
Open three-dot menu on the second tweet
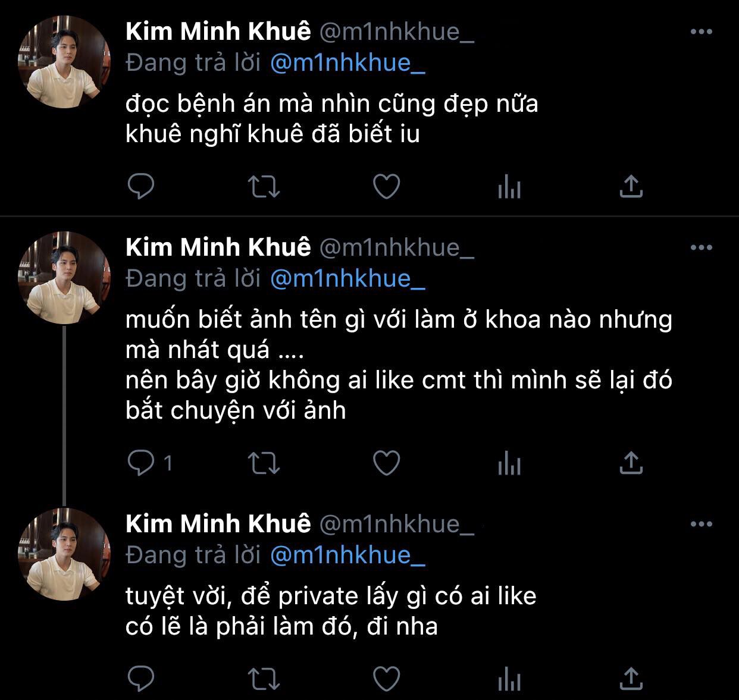(701, 247)
